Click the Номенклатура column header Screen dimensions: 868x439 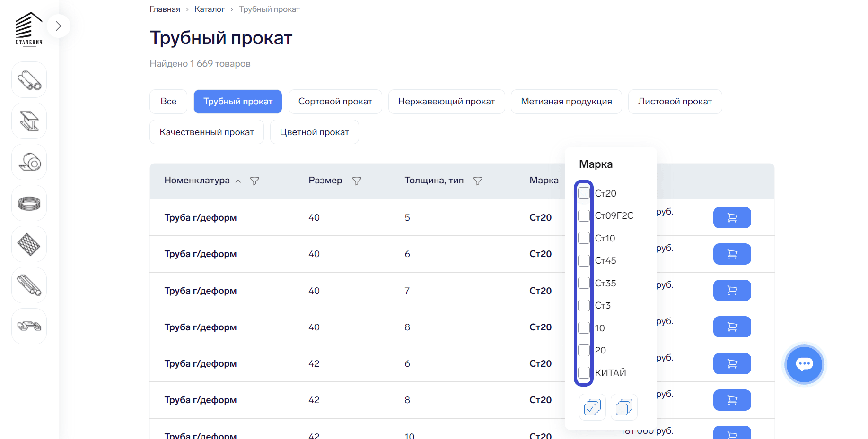pos(197,180)
